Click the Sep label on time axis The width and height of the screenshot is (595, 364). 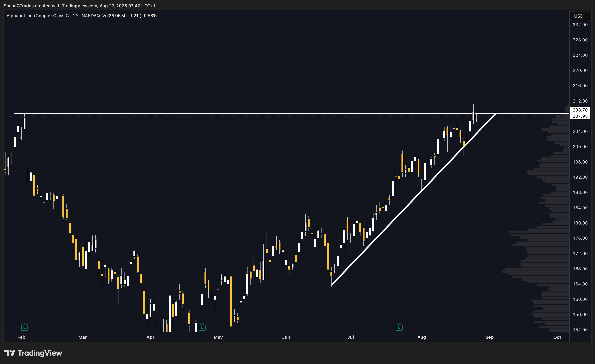[x=490, y=337]
